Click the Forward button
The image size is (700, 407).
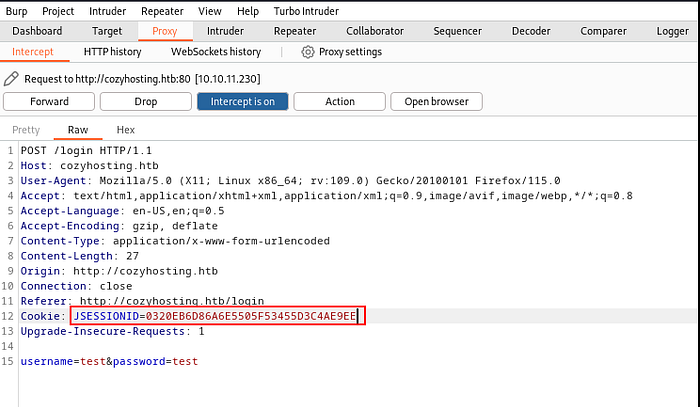click(49, 101)
